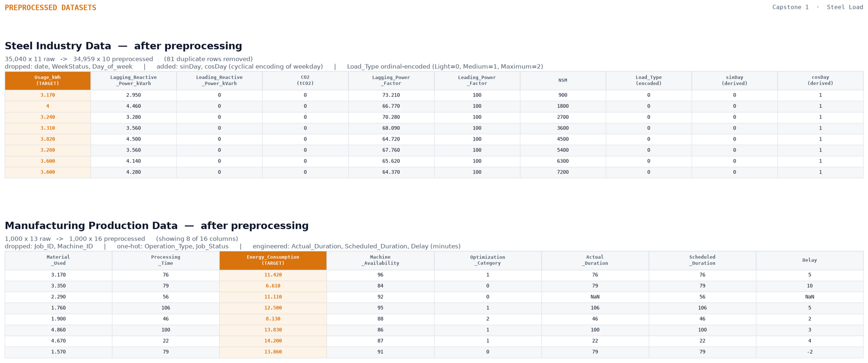868x363 pixels.
Task: Select the Energy_Consumption (TARGET) header
Action: coord(273,260)
